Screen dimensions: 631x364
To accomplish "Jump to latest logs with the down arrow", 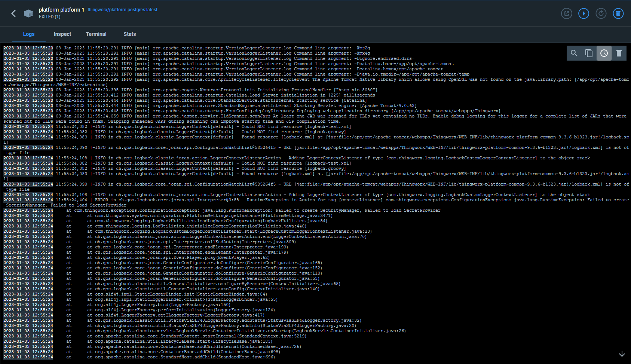I will pyautogui.click(x=622, y=353).
